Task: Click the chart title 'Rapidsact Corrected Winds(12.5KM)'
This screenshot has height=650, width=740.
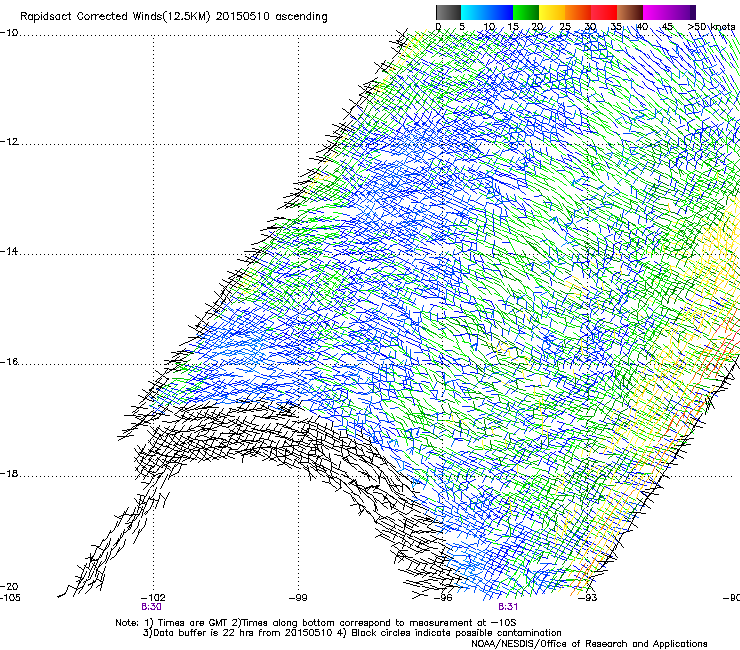Action: point(115,17)
